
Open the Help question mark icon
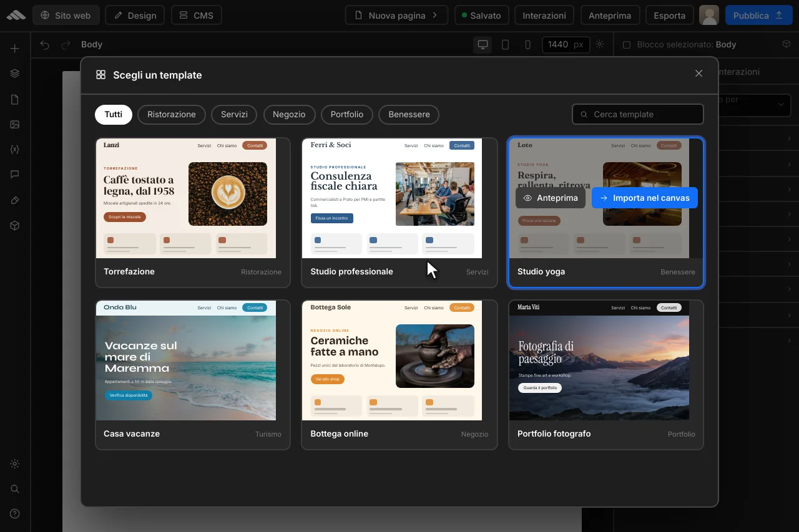(15, 514)
